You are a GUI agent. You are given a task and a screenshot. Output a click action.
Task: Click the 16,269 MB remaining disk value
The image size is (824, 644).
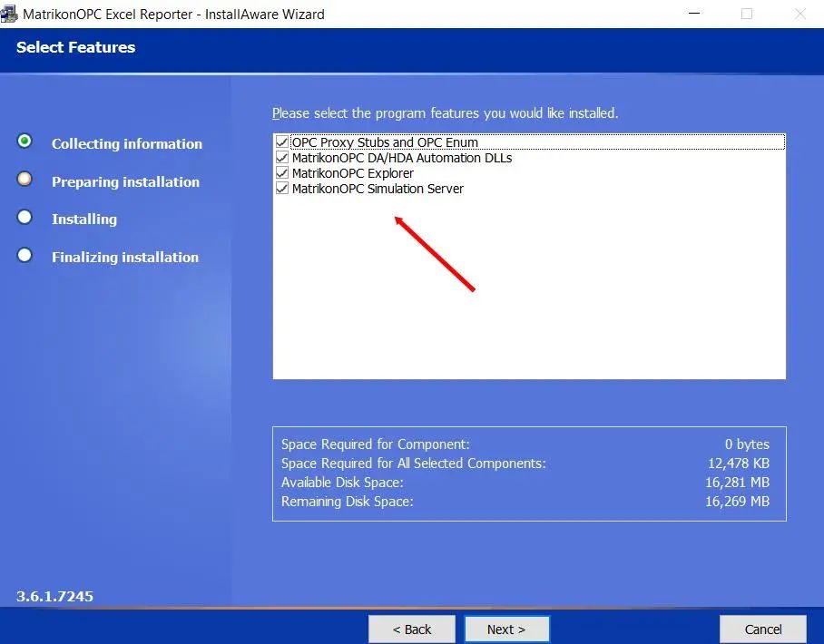(737, 501)
